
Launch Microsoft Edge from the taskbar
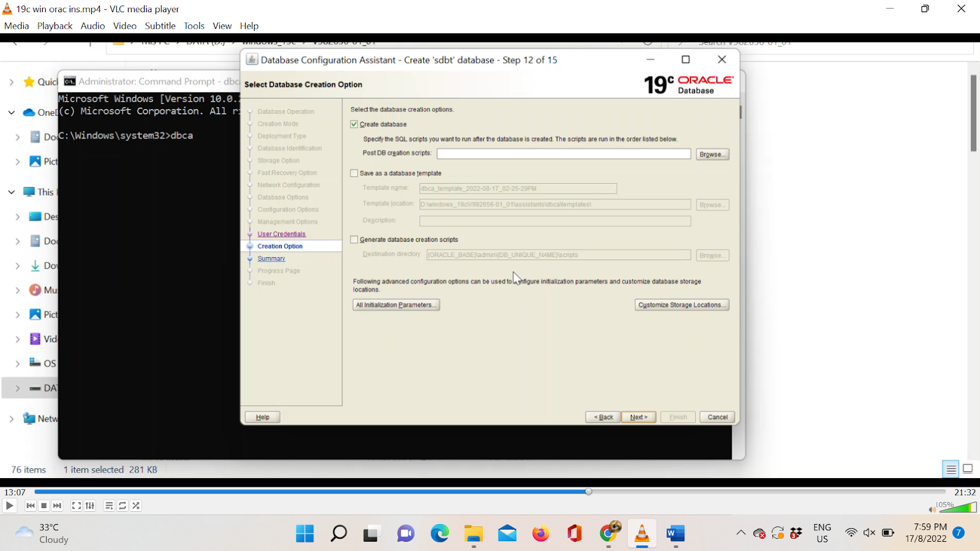point(440,534)
